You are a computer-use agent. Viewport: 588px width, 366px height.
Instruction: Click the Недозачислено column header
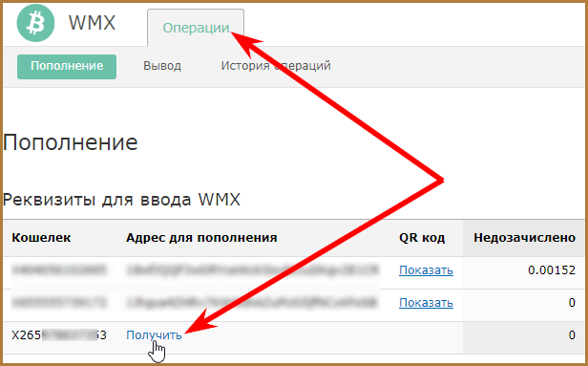[x=524, y=238]
